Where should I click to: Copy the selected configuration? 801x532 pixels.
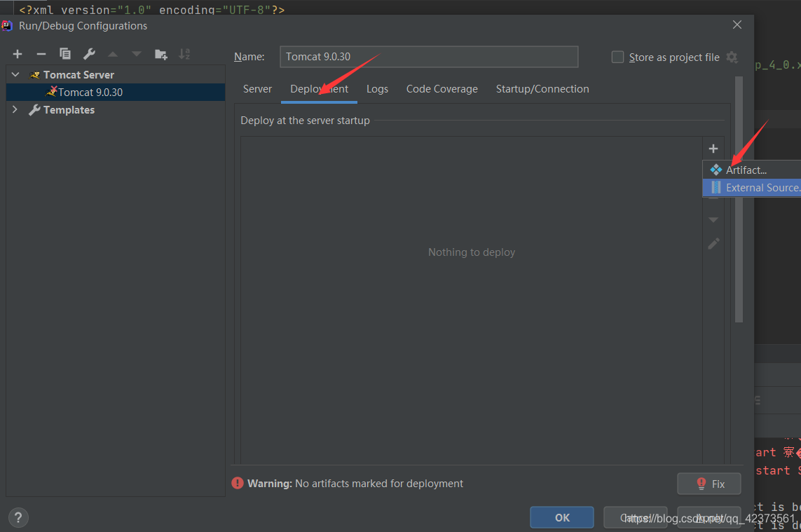(x=65, y=54)
